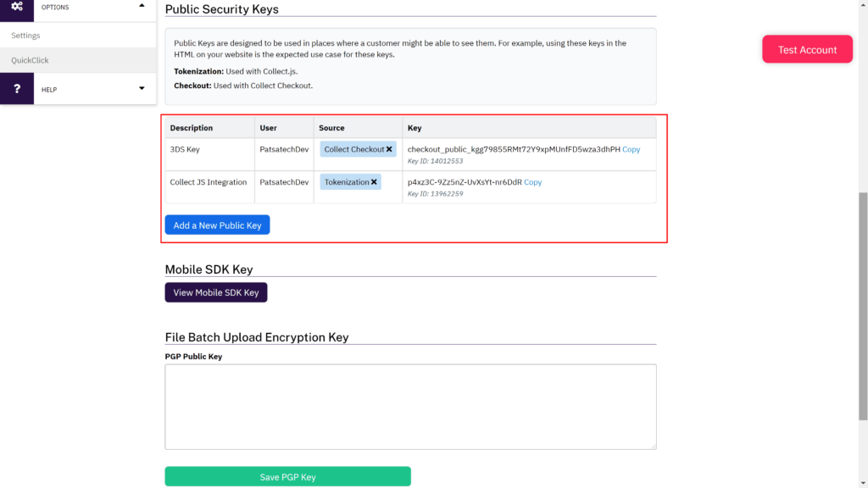The image size is (868, 488).
Task: Expand the Help menu arrow
Action: point(142,89)
